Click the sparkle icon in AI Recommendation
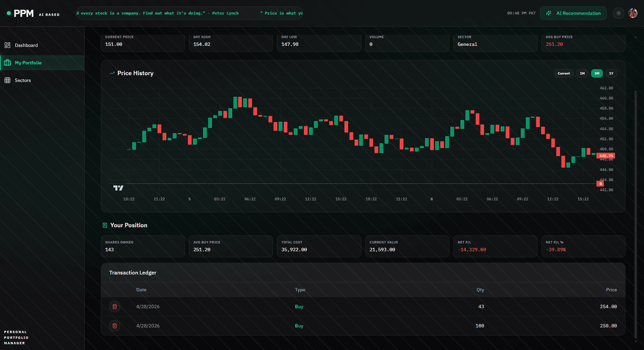644x350 pixels. 549,13
